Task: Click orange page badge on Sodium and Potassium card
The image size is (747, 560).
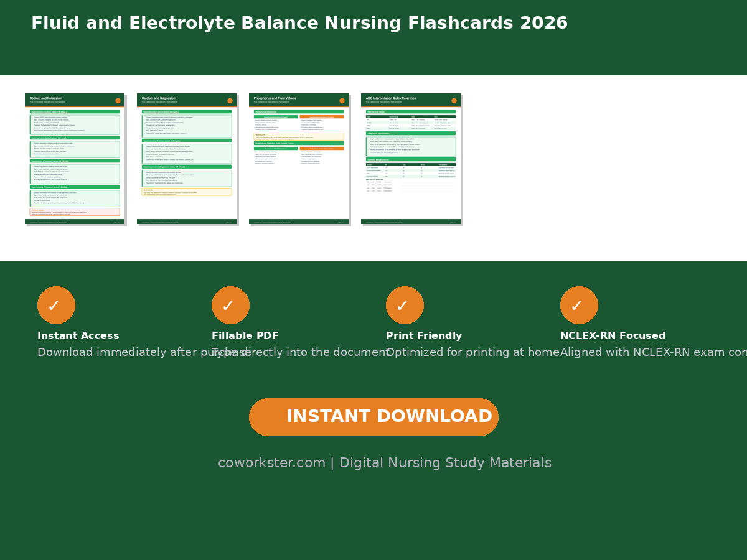Action: pos(118,101)
